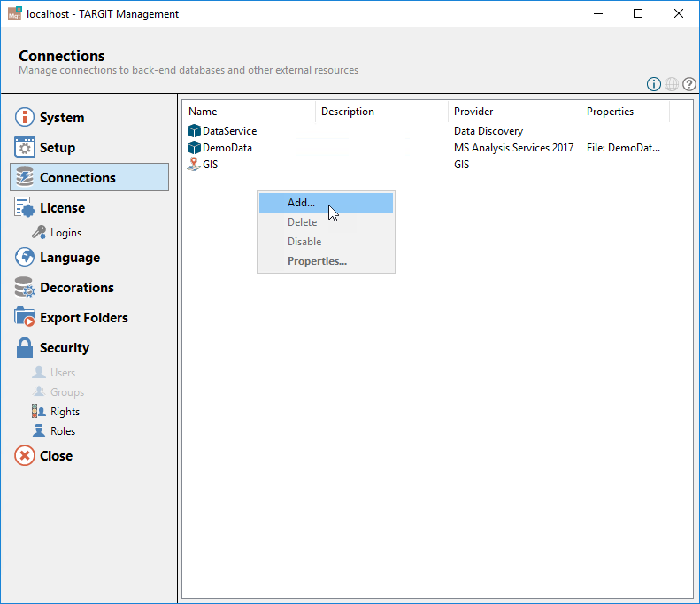
Task: Click the help question mark icon
Action: click(x=688, y=84)
